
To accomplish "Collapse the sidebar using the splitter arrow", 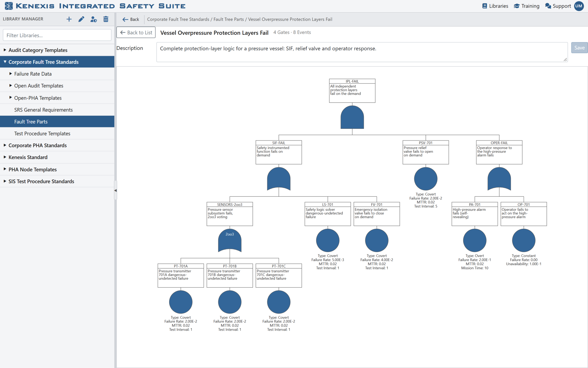I will point(115,190).
